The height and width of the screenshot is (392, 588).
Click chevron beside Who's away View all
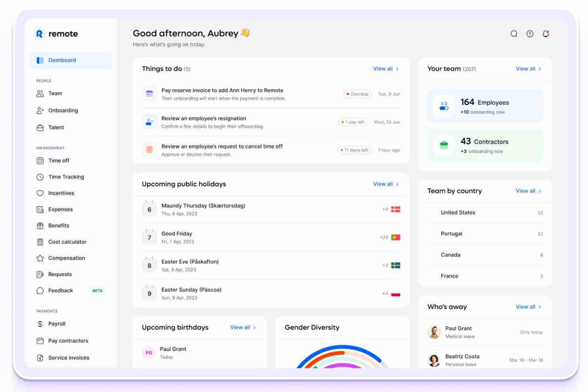pos(540,307)
